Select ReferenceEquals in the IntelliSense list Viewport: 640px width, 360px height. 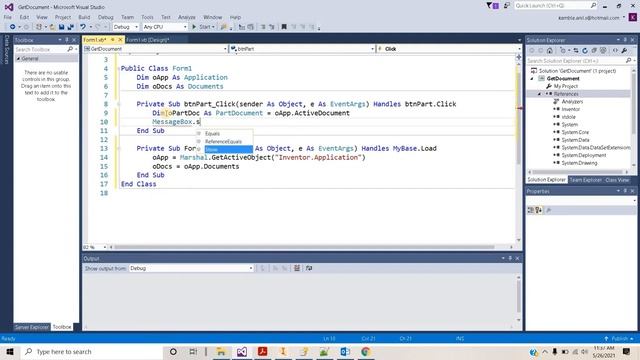[223, 142]
